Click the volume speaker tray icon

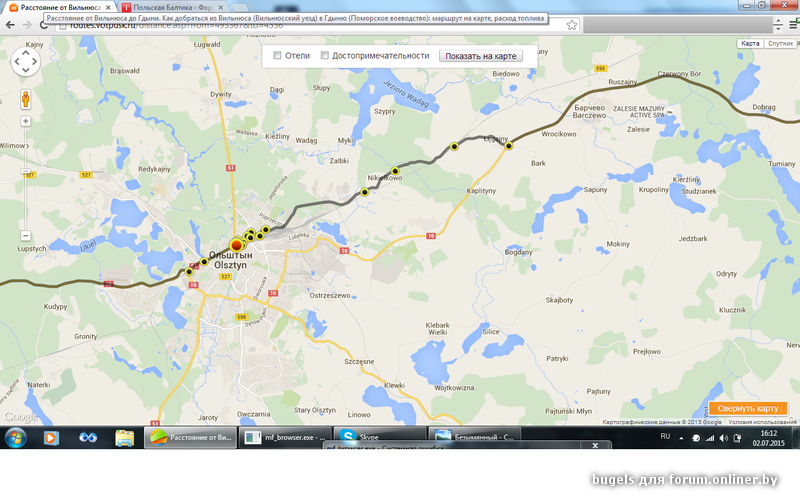(723, 438)
